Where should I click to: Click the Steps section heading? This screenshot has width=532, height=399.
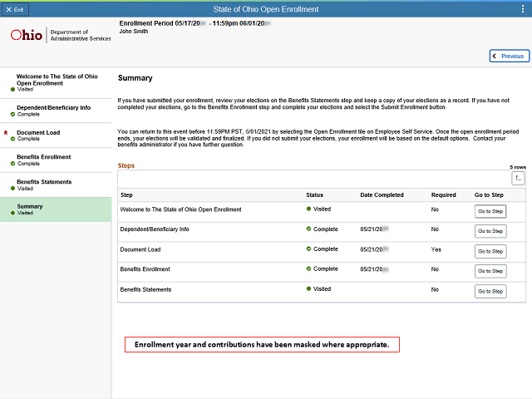pyautogui.click(x=126, y=165)
